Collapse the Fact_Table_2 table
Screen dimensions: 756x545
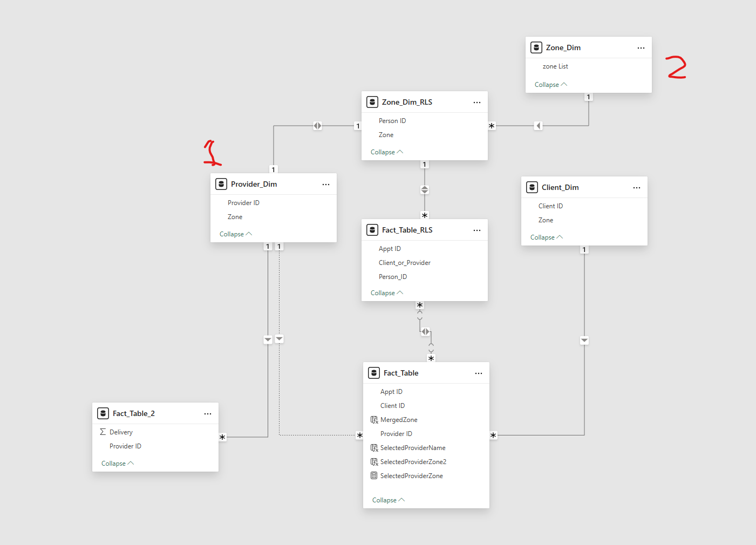click(x=118, y=464)
